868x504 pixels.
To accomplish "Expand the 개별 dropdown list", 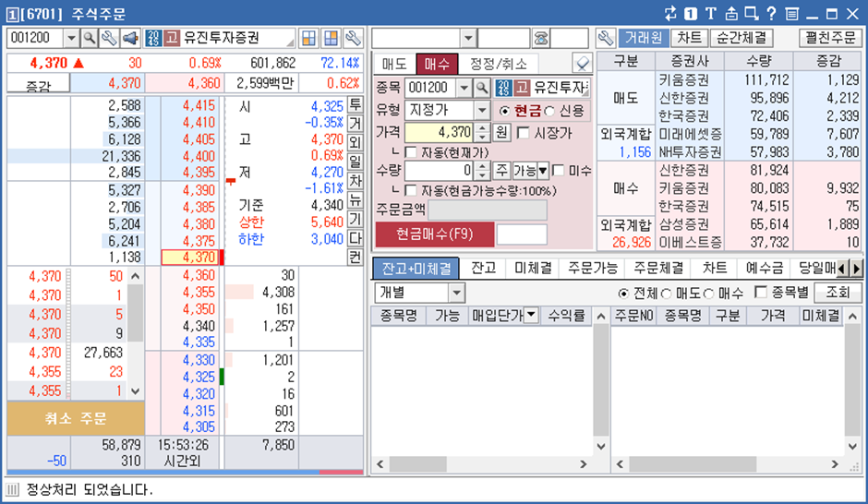I will (456, 293).
